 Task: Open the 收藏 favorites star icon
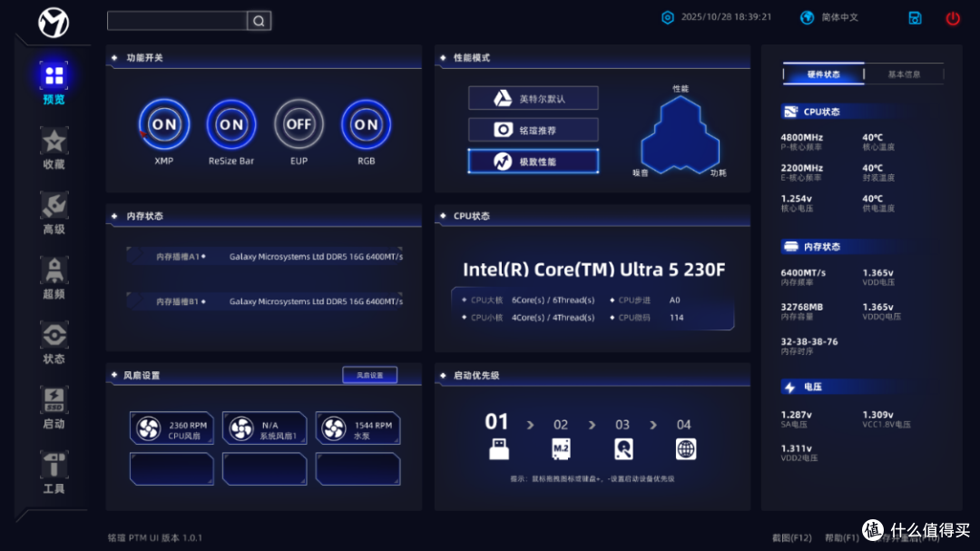coord(54,142)
